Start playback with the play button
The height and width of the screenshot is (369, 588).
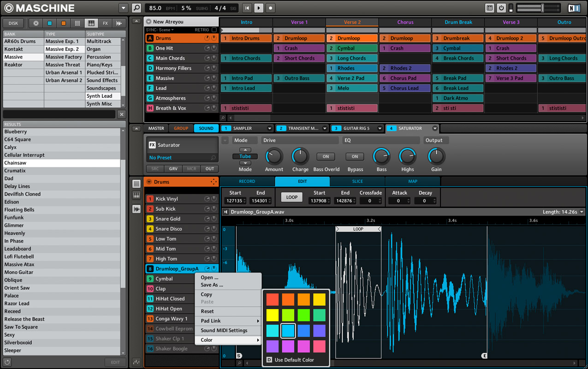tap(259, 8)
